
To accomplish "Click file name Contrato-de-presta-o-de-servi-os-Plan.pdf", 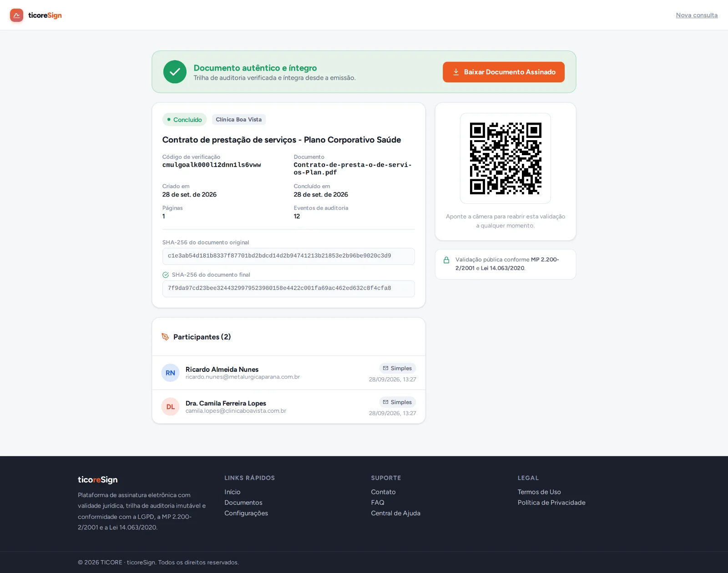I will 353,169.
